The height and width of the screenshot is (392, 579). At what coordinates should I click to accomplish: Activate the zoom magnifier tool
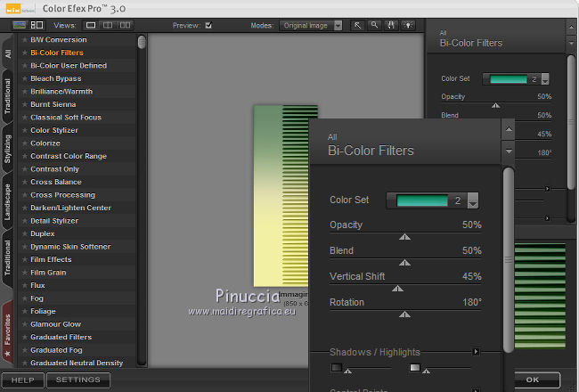[x=373, y=26]
